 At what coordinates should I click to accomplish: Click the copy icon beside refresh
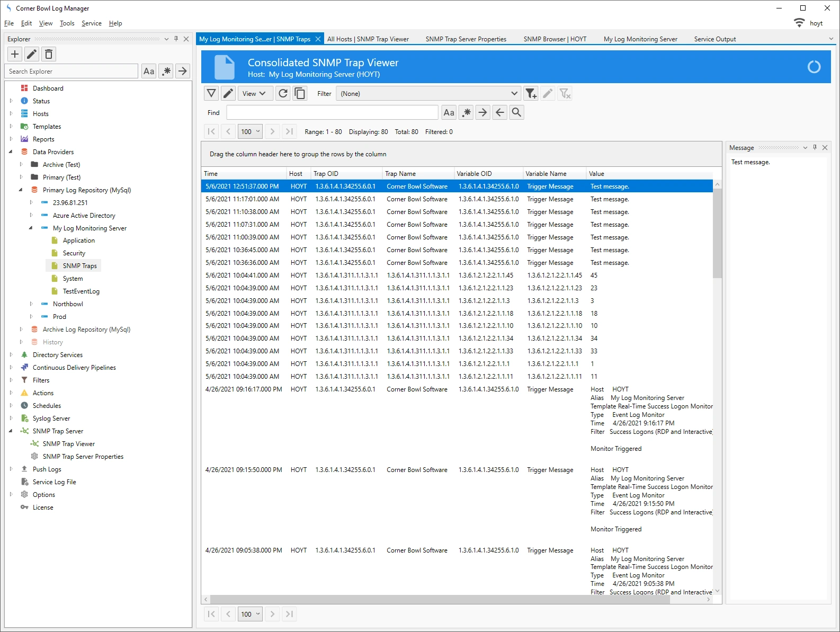[300, 94]
